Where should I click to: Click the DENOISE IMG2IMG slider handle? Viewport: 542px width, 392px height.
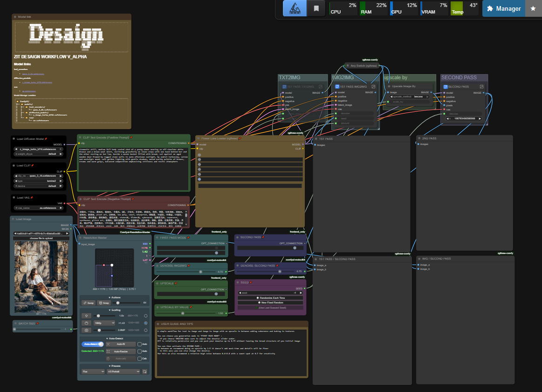click(x=201, y=271)
